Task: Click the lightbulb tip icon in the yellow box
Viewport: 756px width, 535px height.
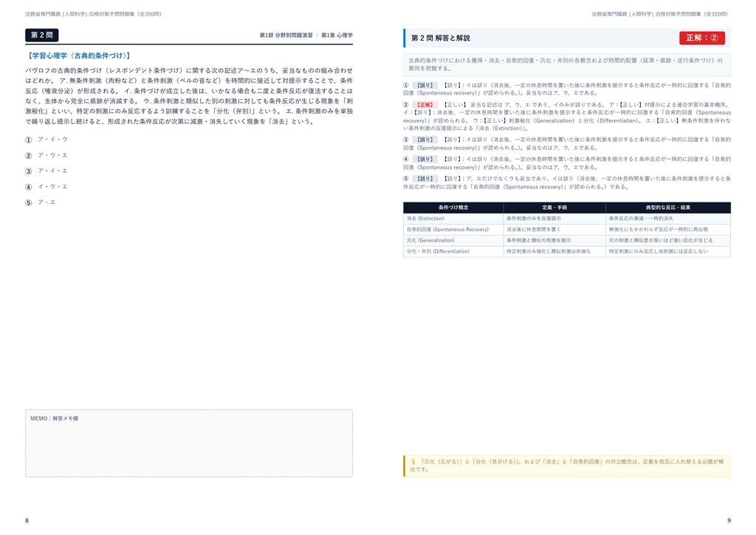Action: click(413, 462)
